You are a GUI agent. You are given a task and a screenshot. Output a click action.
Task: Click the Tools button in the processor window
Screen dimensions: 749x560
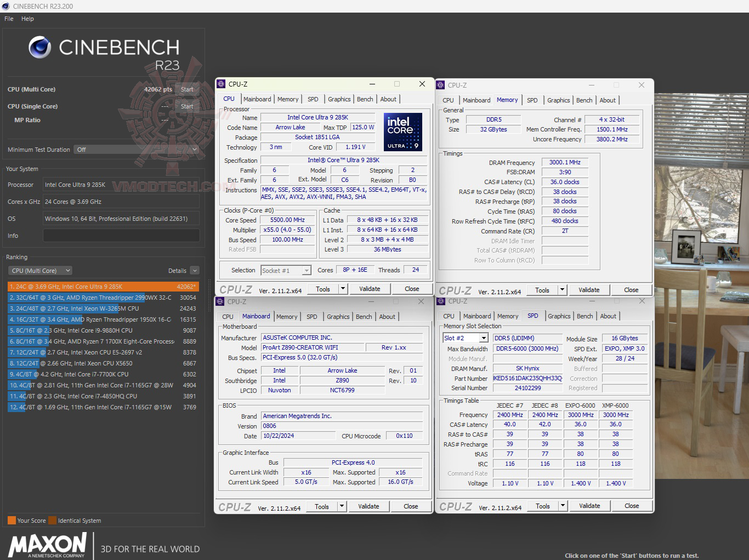click(x=323, y=289)
